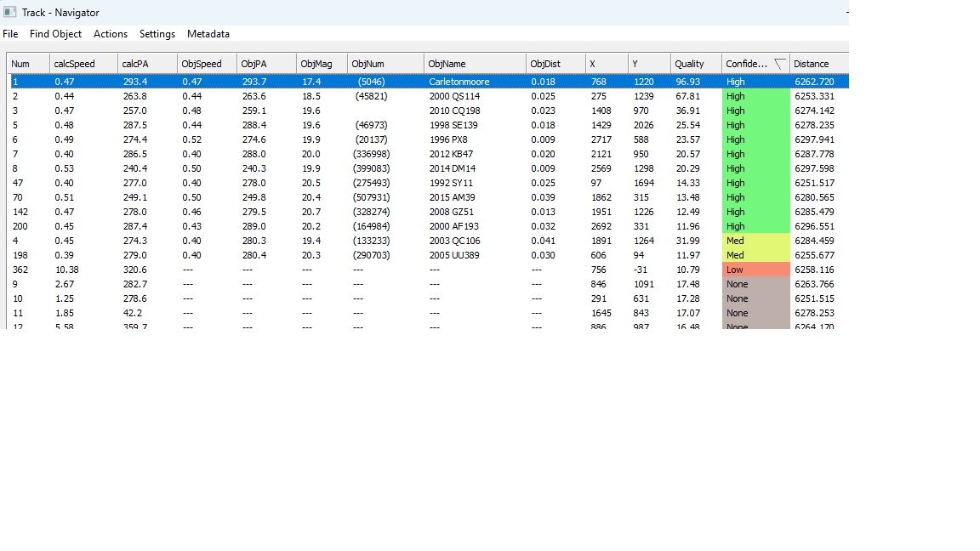
Task: Sort by the calcSpeed column header
Action: point(83,64)
